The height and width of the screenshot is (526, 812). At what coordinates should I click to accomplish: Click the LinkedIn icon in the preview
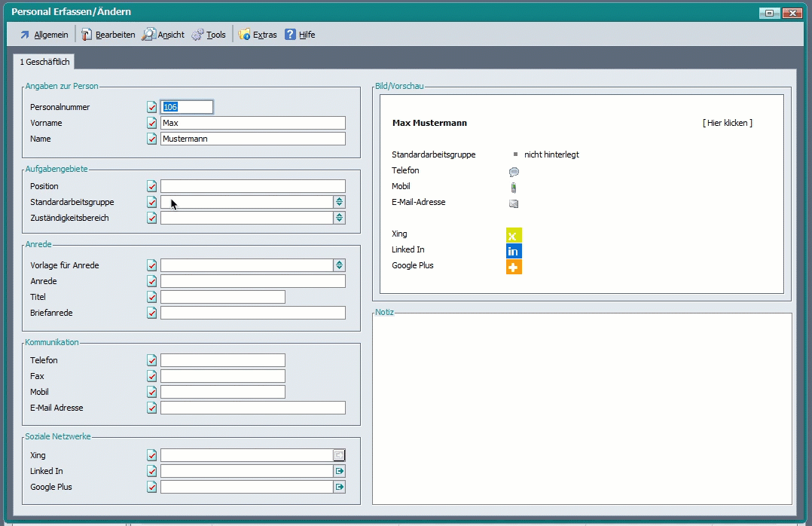pos(514,251)
